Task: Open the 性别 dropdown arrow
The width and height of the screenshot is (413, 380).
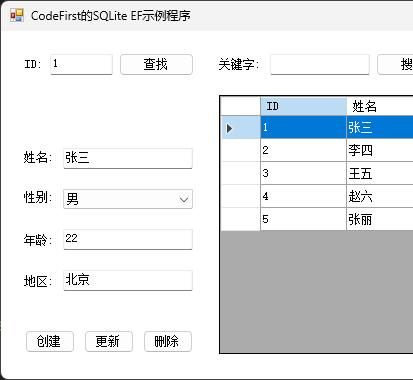Action: [x=184, y=199]
